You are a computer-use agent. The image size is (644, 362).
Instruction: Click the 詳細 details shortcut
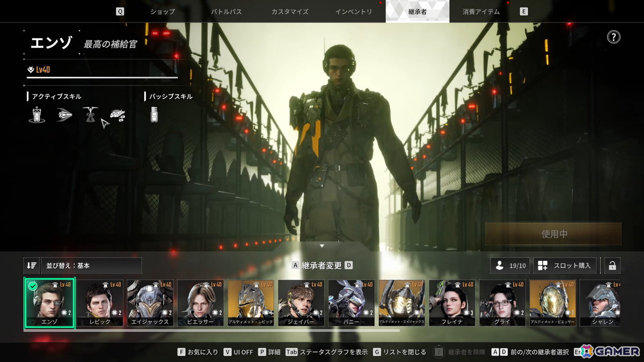[x=270, y=352]
